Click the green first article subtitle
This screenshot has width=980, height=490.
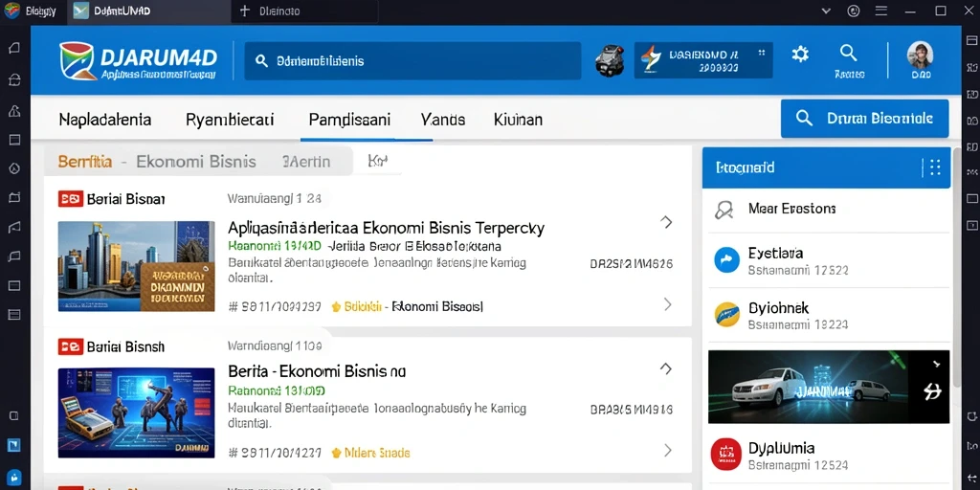click(275, 246)
